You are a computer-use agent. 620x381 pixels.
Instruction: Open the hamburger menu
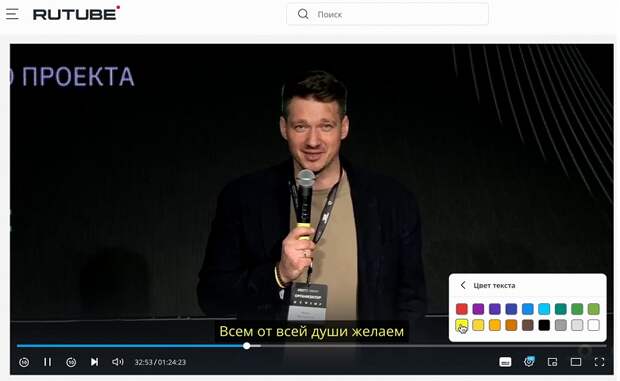click(x=12, y=14)
